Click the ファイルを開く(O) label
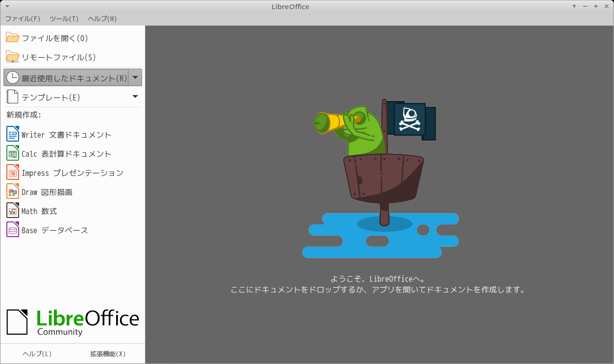The height and width of the screenshot is (364, 614). 55,38
